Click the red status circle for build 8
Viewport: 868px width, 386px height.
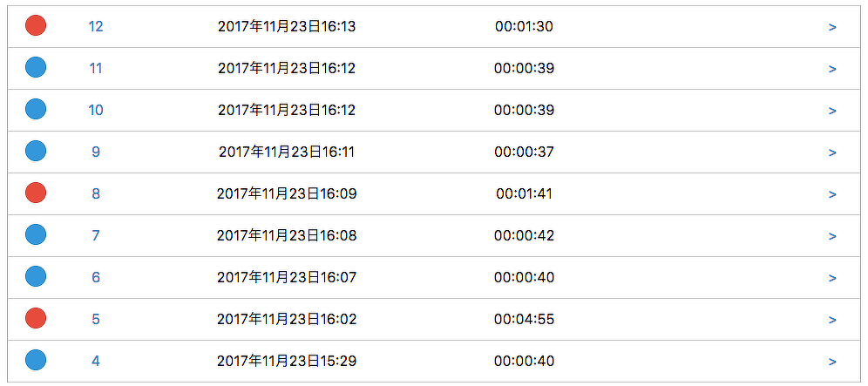point(36,193)
